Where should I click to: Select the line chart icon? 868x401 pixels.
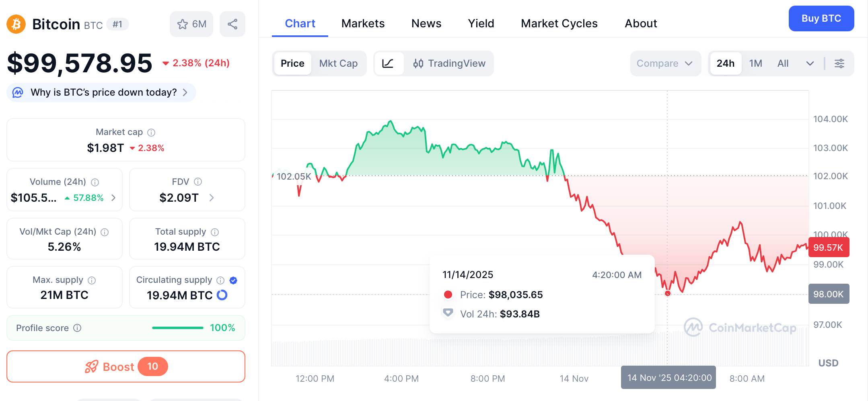point(389,63)
